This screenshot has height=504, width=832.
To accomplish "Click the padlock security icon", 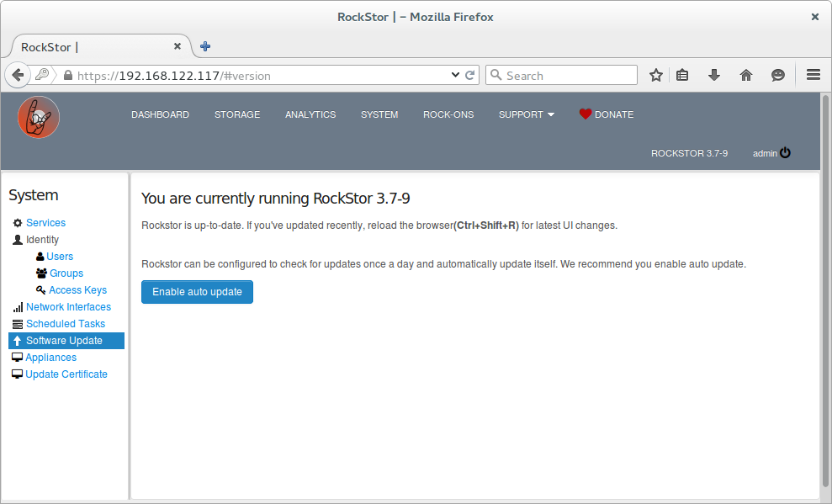I will [68, 76].
